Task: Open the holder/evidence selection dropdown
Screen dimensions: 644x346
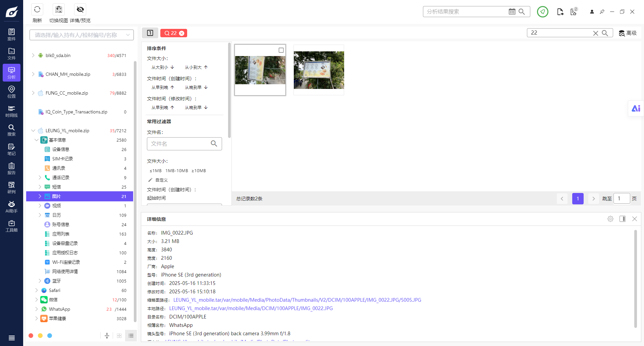Action: (82, 35)
